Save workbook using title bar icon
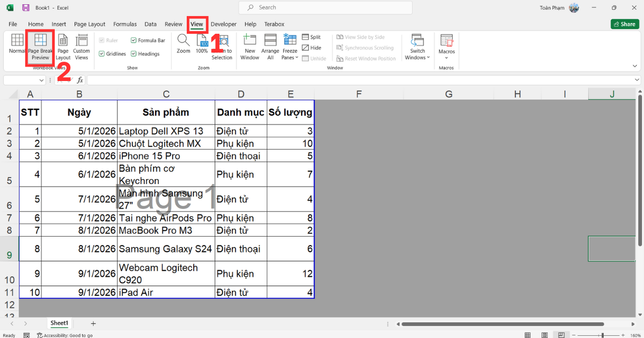Image resolution: width=644 pixels, height=338 pixels. tap(26, 8)
